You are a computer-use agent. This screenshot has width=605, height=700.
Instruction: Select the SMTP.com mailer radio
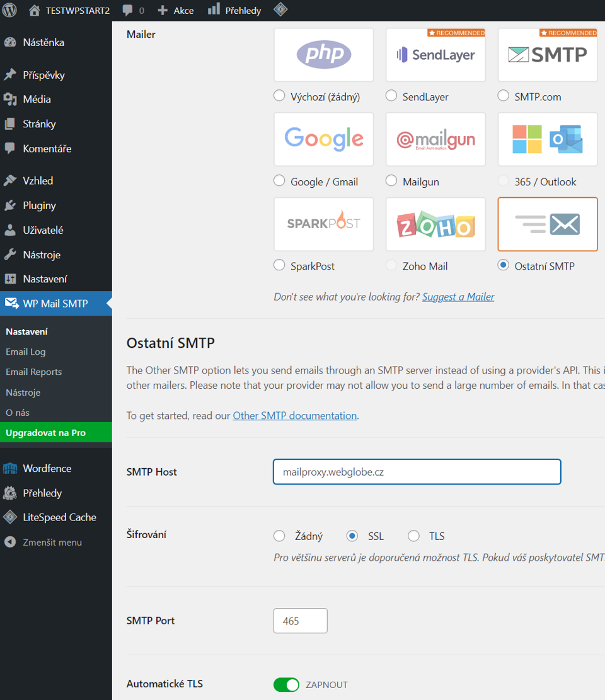pos(503,96)
